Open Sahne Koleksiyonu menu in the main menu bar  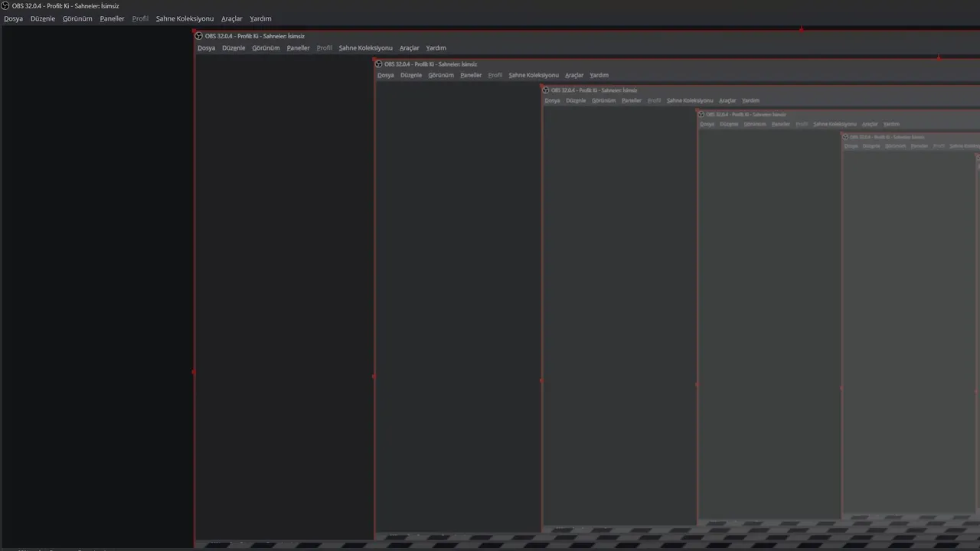[185, 18]
